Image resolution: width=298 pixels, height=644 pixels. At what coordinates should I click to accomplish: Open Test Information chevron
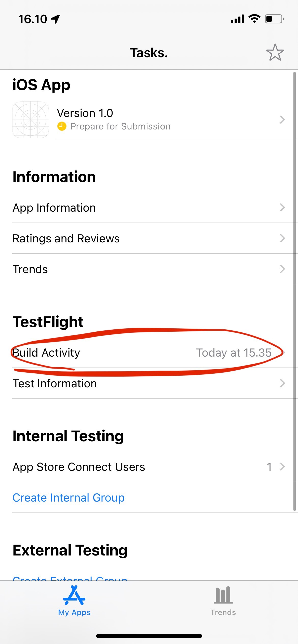tap(282, 383)
